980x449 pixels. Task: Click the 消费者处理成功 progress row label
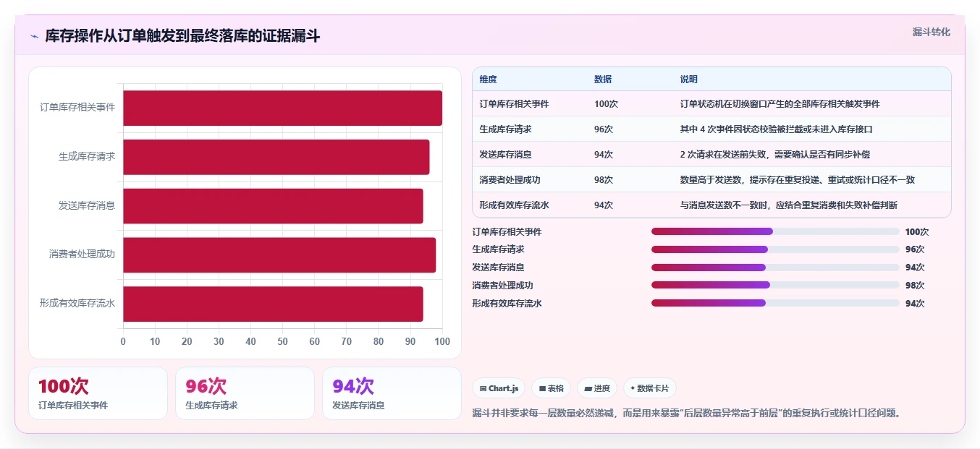pos(502,286)
